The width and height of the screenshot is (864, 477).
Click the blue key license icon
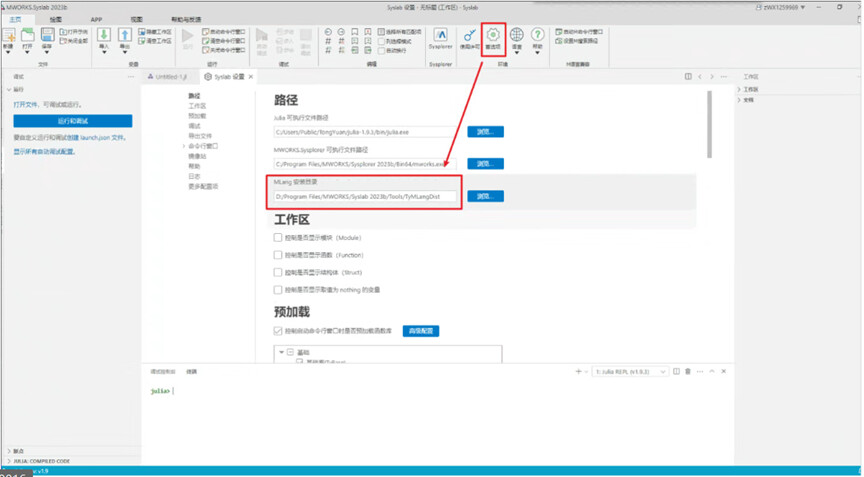[469, 35]
